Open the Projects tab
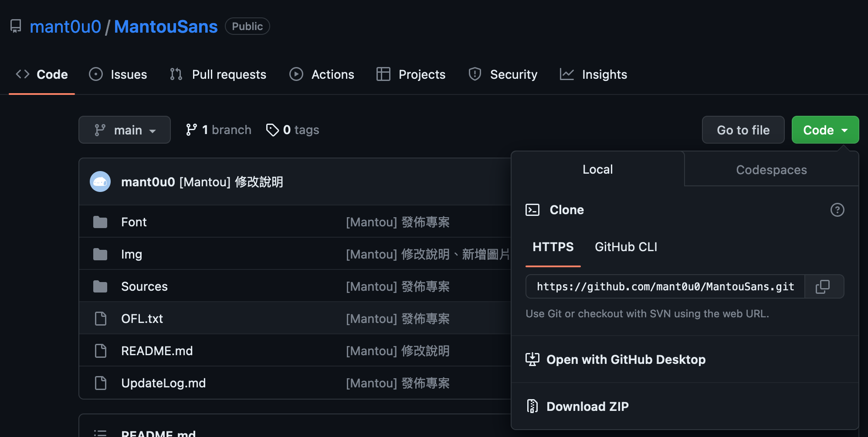This screenshot has height=437, width=868. click(411, 74)
